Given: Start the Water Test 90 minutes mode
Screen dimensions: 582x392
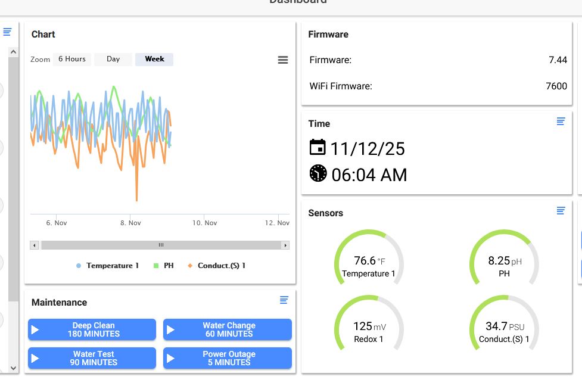Looking at the screenshot, I should click(92, 358).
